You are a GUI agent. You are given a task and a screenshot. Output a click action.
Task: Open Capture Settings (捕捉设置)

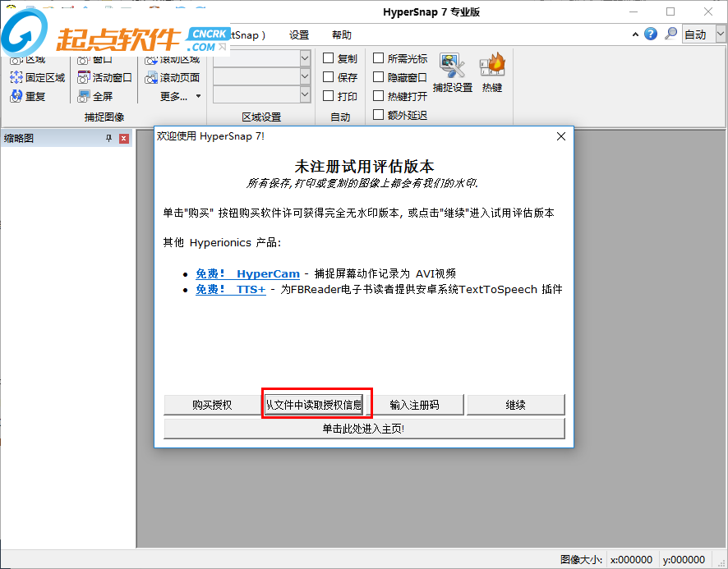pos(452,73)
